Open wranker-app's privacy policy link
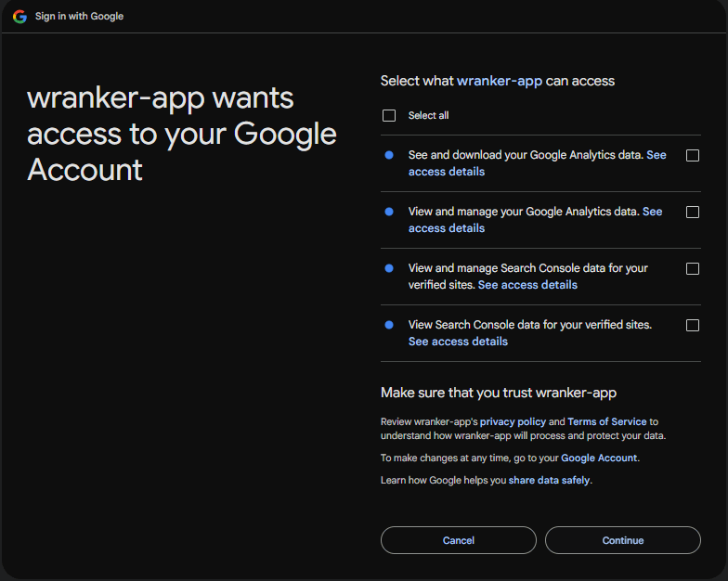 click(x=513, y=421)
